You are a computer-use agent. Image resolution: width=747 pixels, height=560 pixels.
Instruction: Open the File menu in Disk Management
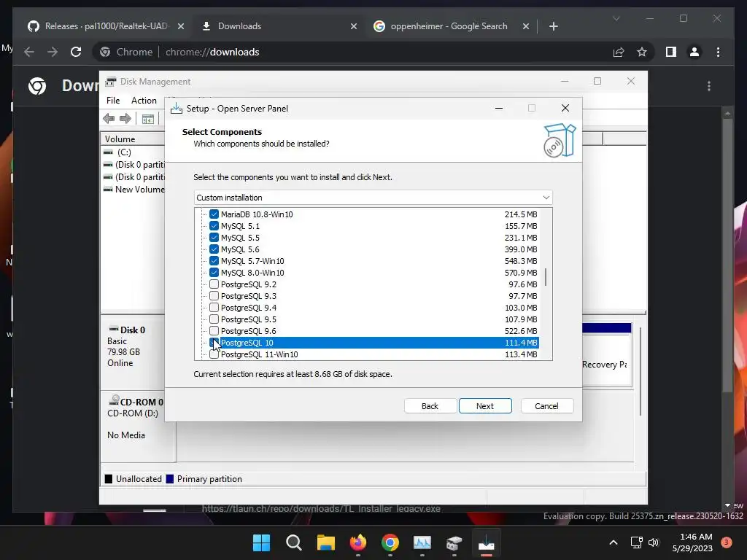click(x=113, y=101)
